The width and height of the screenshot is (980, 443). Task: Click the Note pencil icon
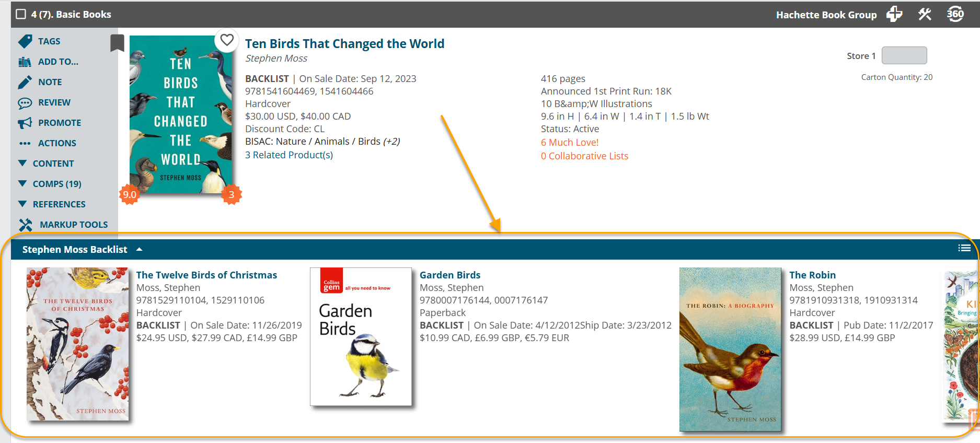(x=25, y=82)
